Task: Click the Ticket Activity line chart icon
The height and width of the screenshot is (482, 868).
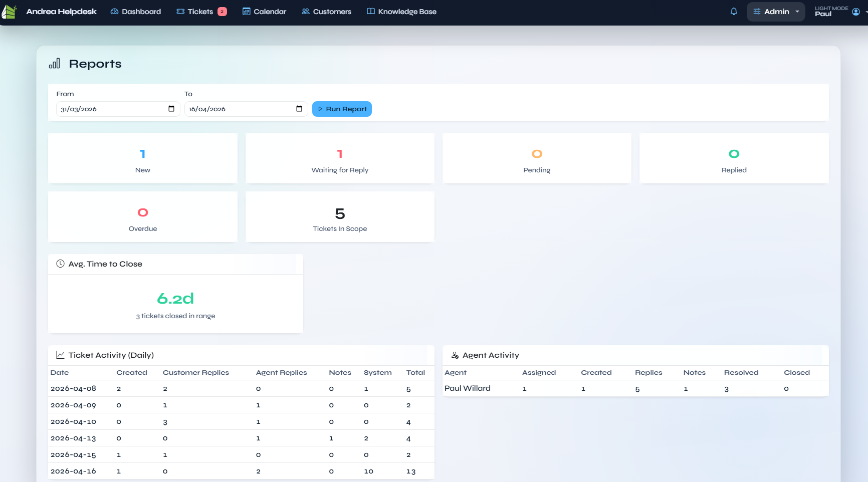Action: pyautogui.click(x=60, y=355)
